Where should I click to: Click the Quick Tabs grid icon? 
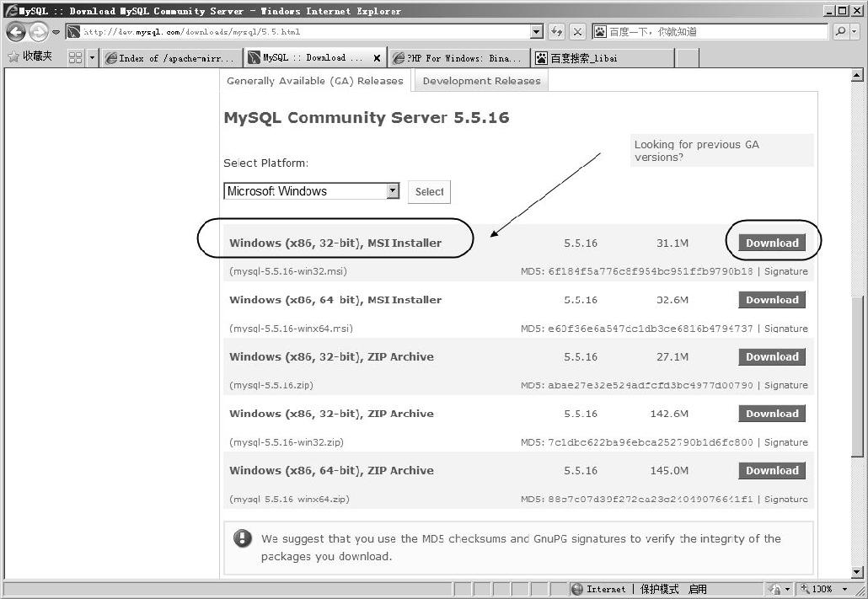75,57
